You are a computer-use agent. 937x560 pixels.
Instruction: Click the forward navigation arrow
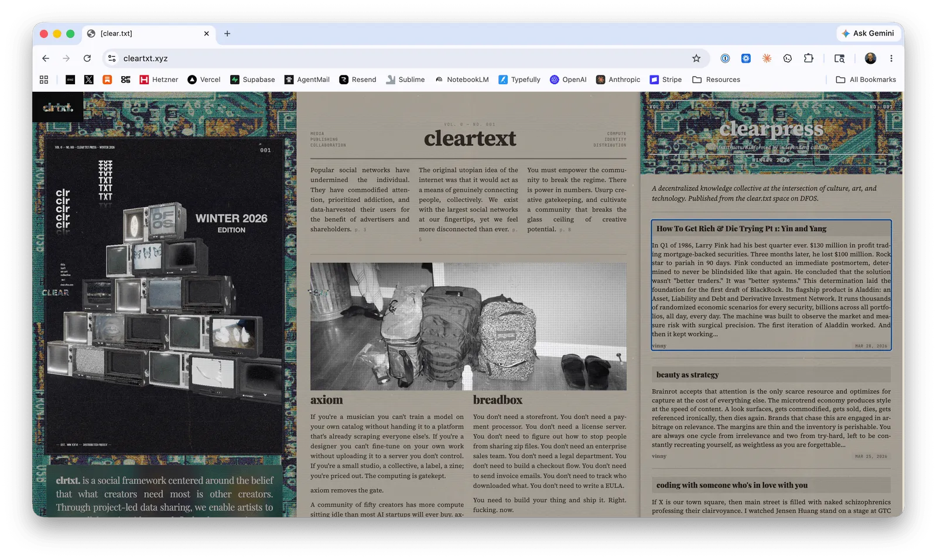[66, 59]
